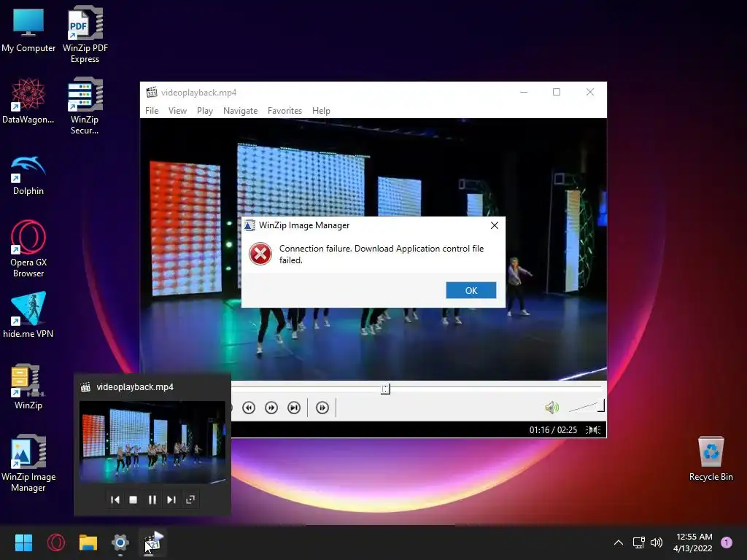Select the hide.me VPN desktop shortcut
Image resolution: width=747 pixels, height=560 pixels.
[x=28, y=315]
